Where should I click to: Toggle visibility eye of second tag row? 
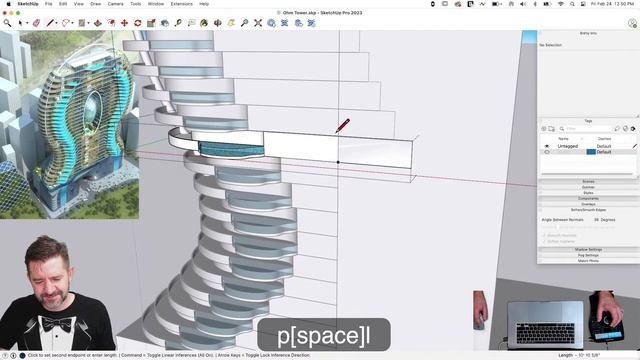coord(547,152)
